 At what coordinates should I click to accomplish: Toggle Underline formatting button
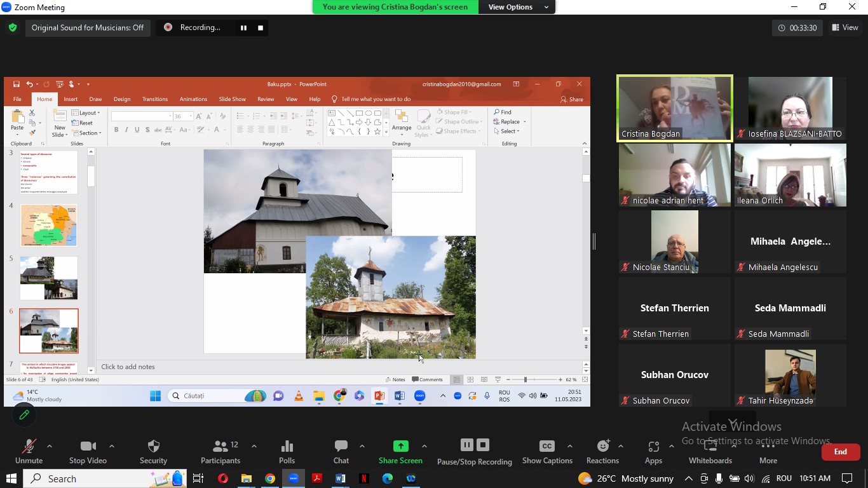pyautogui.click(x=137, y=130)
